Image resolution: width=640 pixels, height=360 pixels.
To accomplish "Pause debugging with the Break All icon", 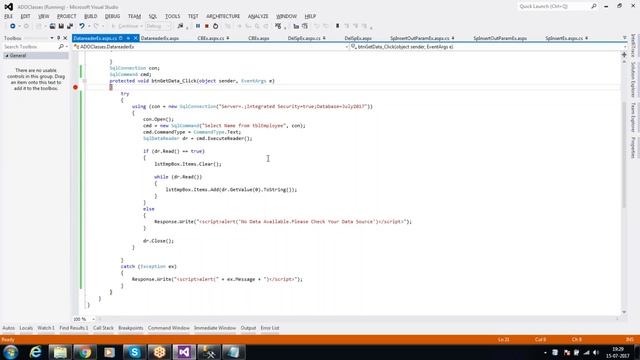I will tap(198, 26).
